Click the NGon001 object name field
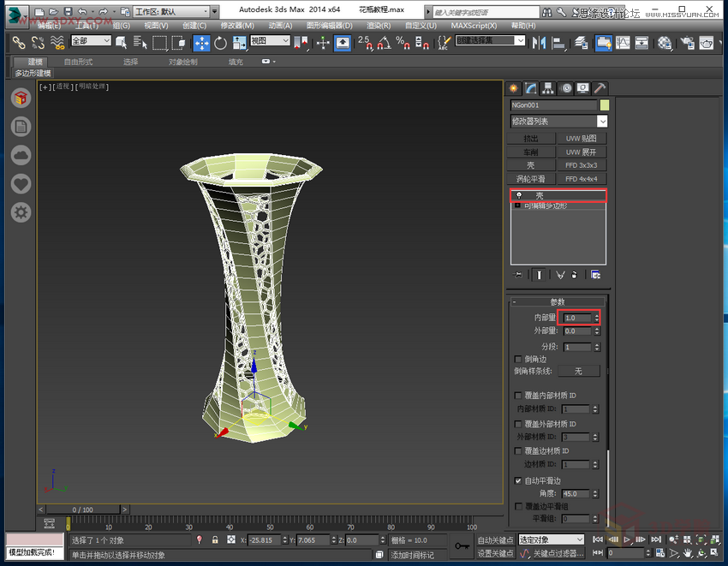 [553, 105]
